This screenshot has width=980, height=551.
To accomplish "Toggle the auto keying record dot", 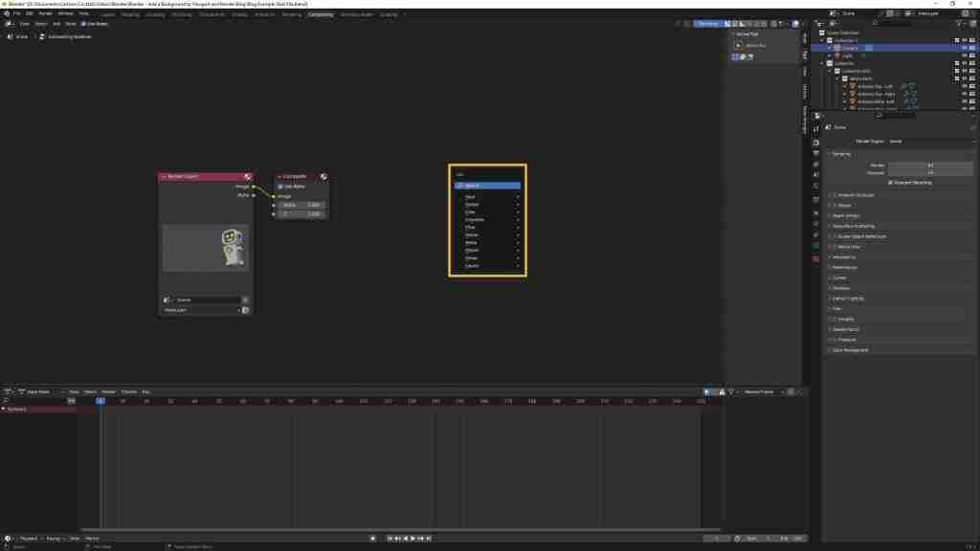I will pos(373,539).
